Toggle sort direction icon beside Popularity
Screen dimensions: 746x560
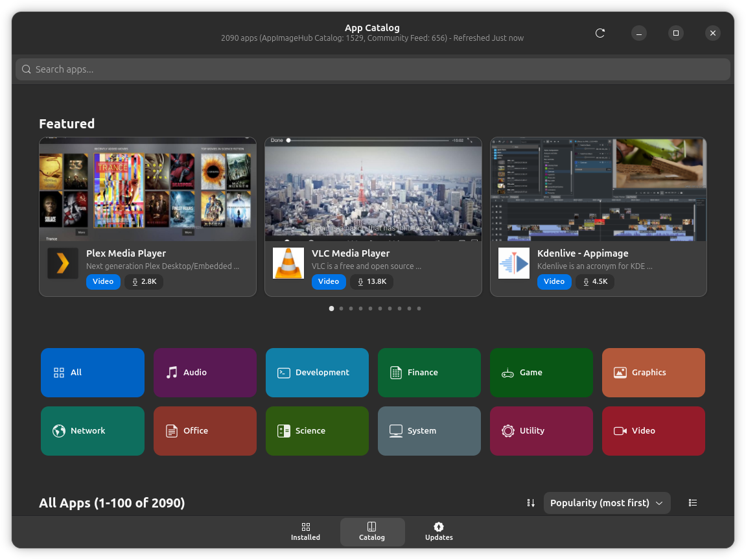click(x=531, y=503)
